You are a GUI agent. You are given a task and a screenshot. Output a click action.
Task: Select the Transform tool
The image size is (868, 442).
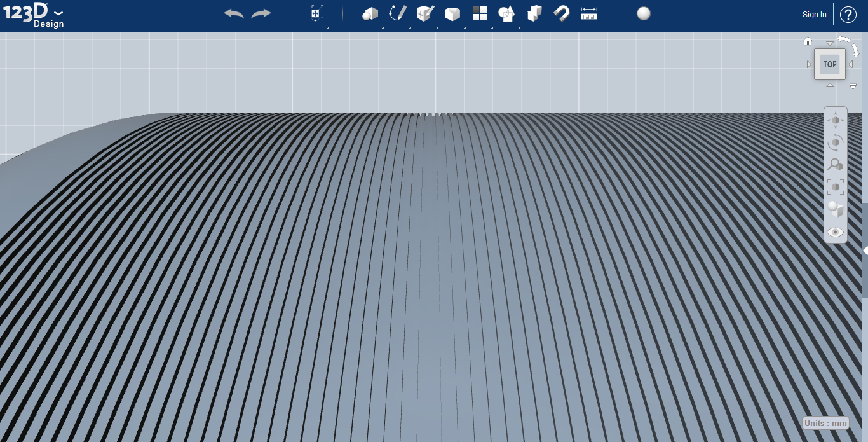point(316,11)
